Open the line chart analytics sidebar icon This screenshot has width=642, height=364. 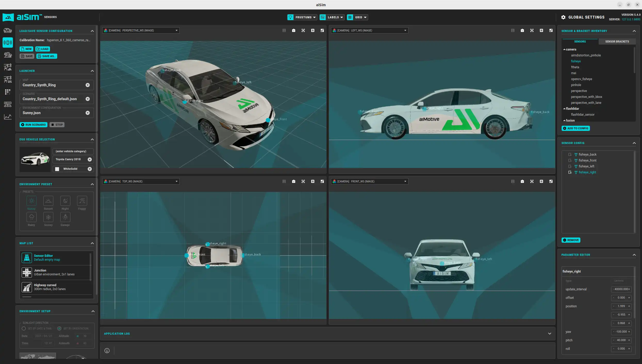[x=8, y=117]
